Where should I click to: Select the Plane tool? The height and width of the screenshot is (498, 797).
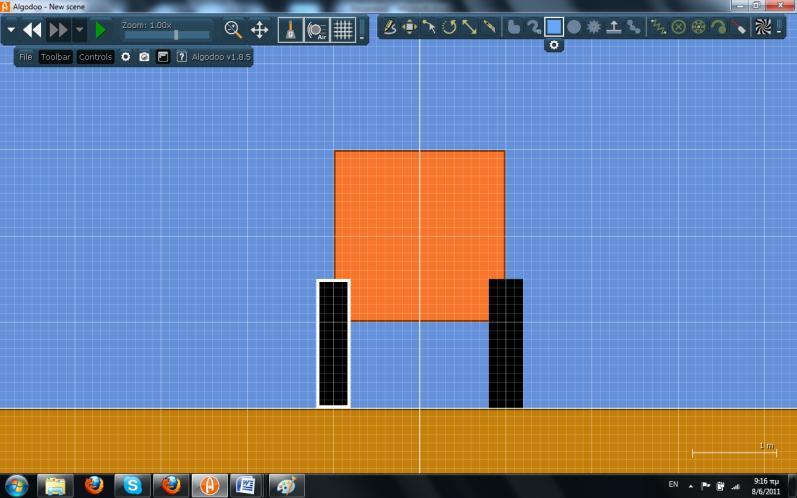pos(614,27)
